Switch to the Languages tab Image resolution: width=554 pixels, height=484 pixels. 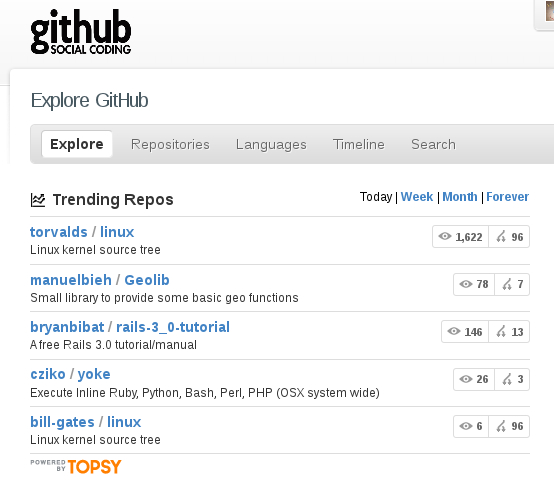point(271,144)
